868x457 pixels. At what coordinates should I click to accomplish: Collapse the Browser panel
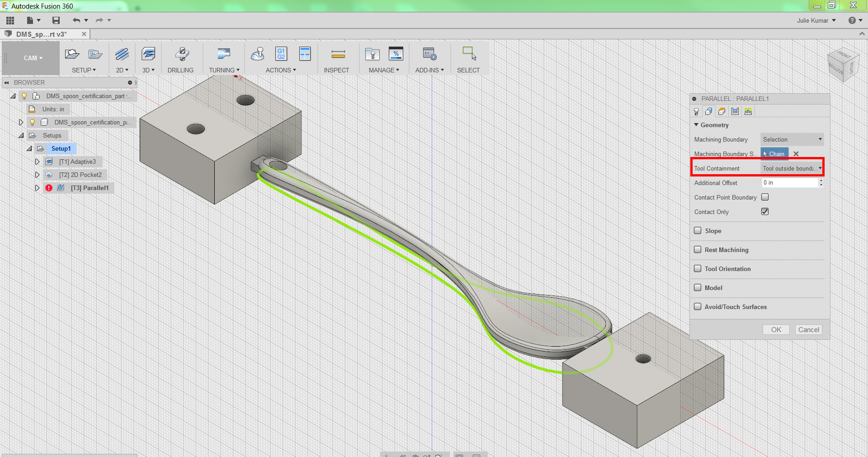6,82
